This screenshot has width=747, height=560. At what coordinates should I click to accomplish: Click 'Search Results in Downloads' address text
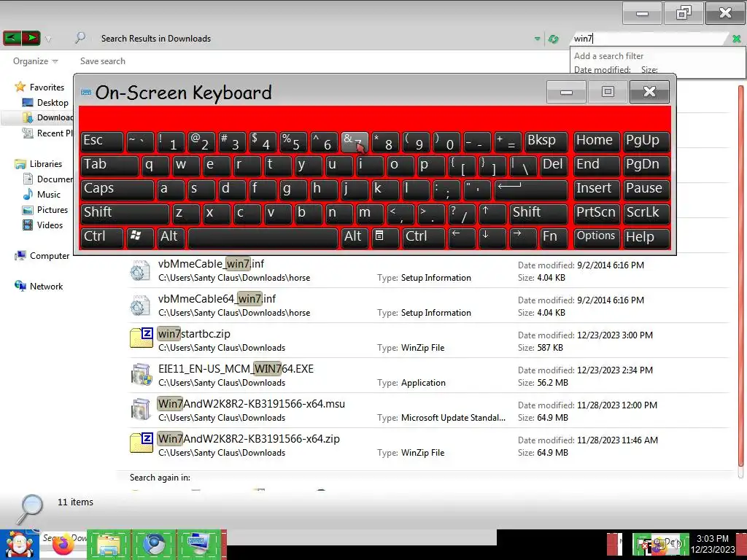click(x=156, y=39)
